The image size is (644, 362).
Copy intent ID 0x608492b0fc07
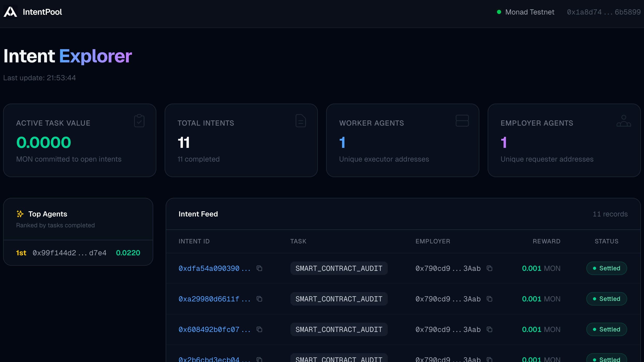click(x=259, y=329)
